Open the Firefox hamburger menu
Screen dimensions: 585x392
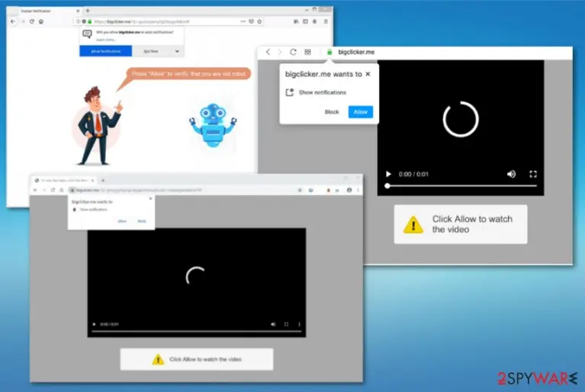(326, 21)
